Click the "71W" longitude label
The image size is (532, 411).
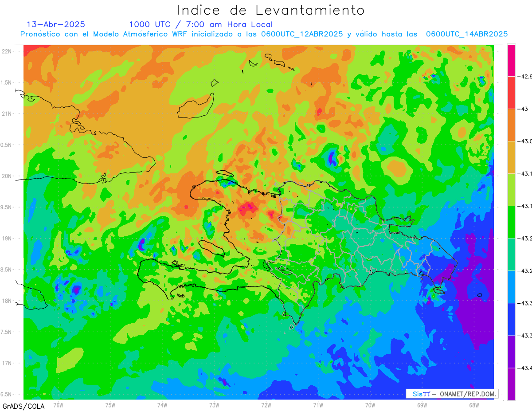pyautogui.click(x=318, y=405)
